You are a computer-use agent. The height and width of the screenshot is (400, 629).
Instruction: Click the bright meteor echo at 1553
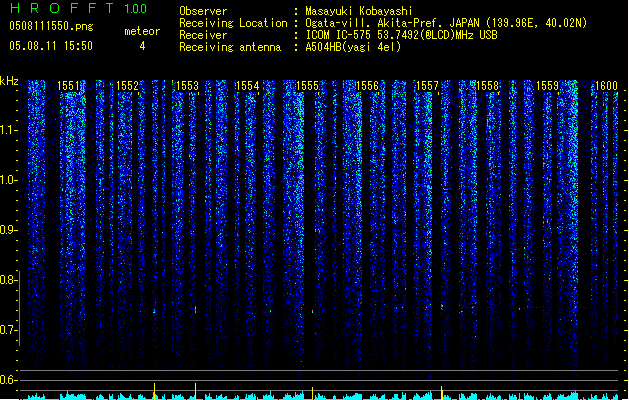pos(195,310)
